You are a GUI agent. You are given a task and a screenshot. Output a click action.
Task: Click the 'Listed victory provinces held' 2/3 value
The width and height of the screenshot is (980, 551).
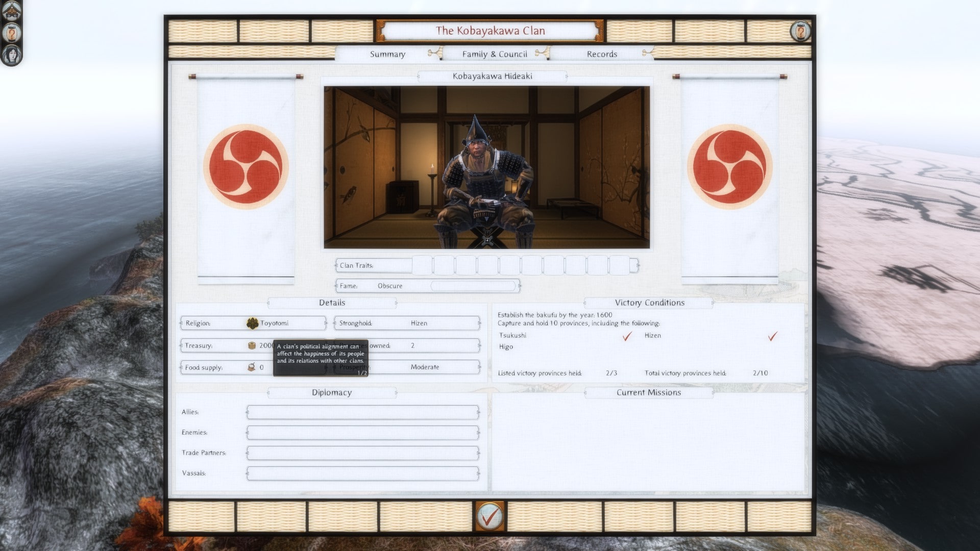pos(611,373)
